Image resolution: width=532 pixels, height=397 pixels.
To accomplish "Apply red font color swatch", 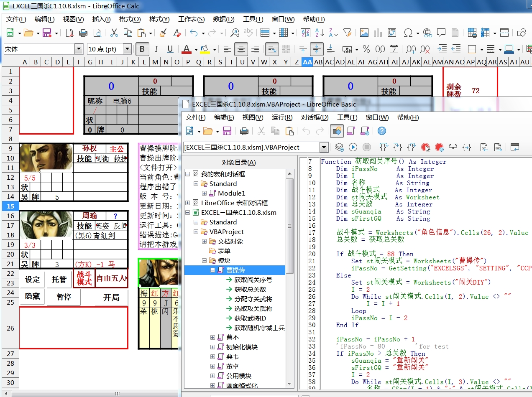I will point(187,49).
